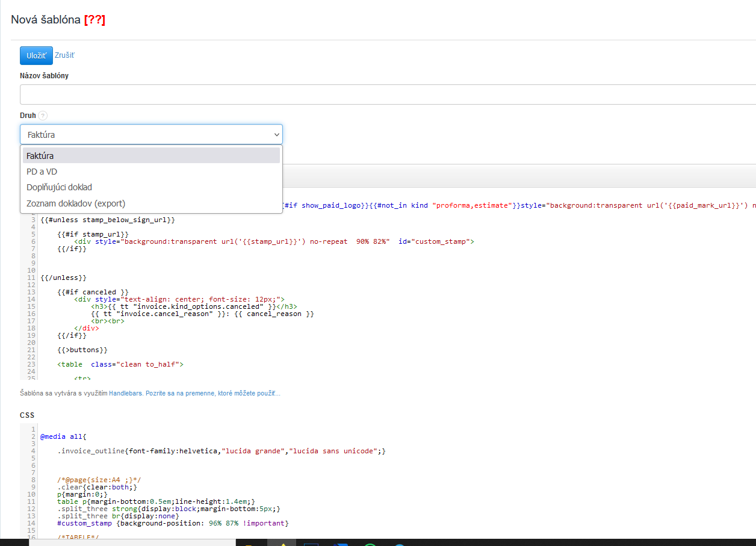Open the Handlebars documentation link
Image resolution: width=756 pixels, height=546 pixels.
(x=126, y=393)
